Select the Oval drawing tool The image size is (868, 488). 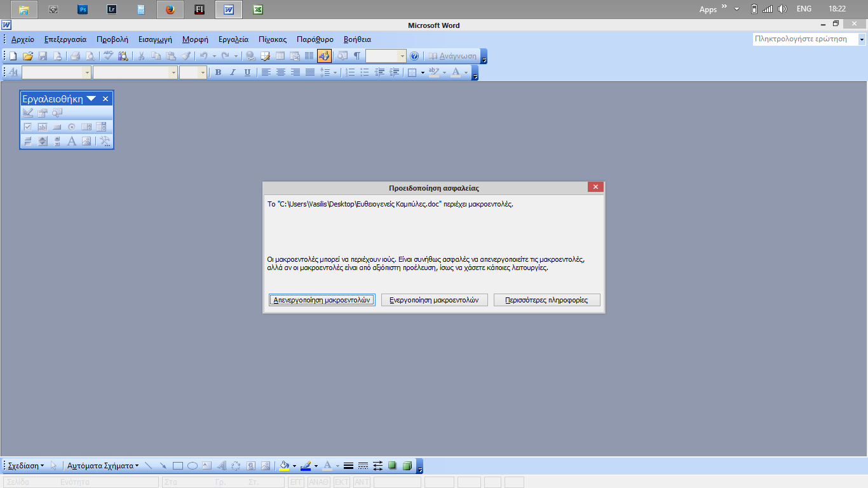point(193,466)
